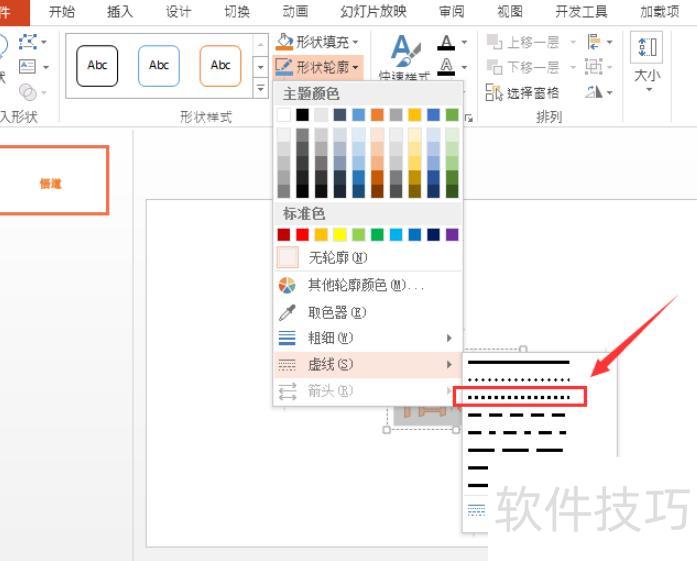Apply the blue outline Abc shape style

click(159, 66)
